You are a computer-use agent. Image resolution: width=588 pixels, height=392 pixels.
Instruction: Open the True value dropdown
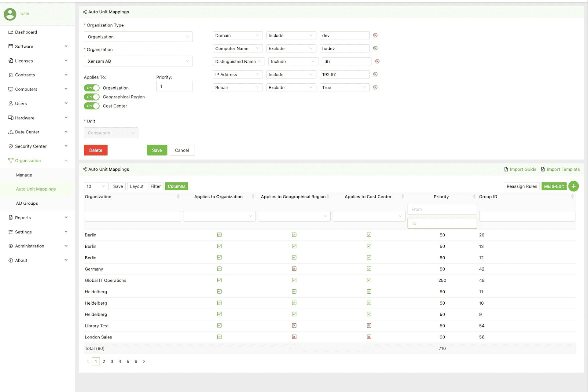[344, 87]
